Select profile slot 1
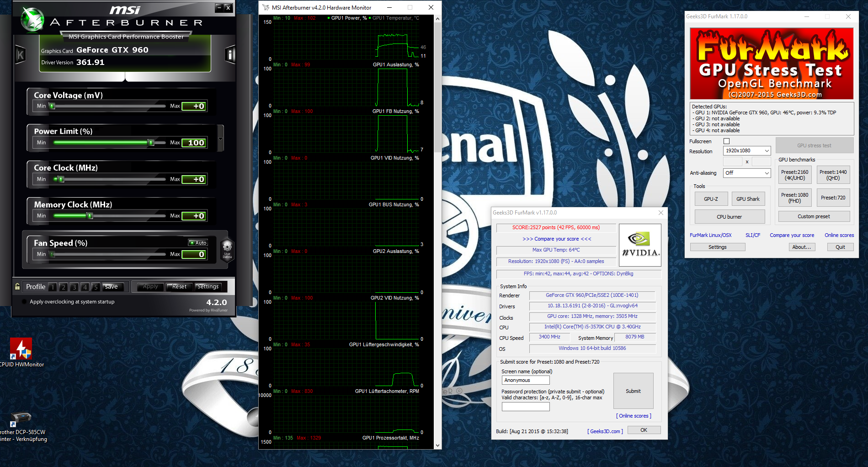This screenshot has height=467, width=868. (x=53, y=287)
